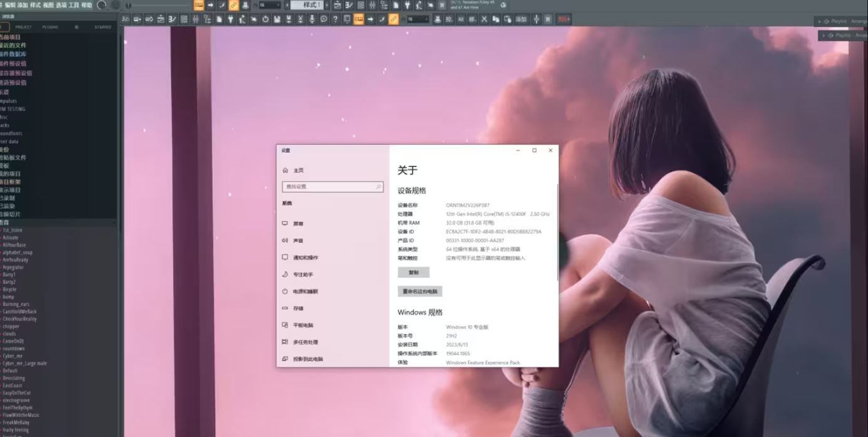This screenshot has width=868, height=437.
Task: Click the 重命名这台电脑 button
Action: click(x=420, y=292)
